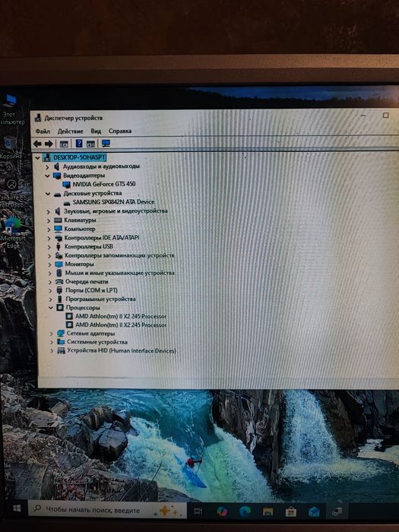Viewport: 399px width, 532px height.
Task: Click the toolbar icon right after Help icon
Action: pyautogui.click(x=90, y=144)
